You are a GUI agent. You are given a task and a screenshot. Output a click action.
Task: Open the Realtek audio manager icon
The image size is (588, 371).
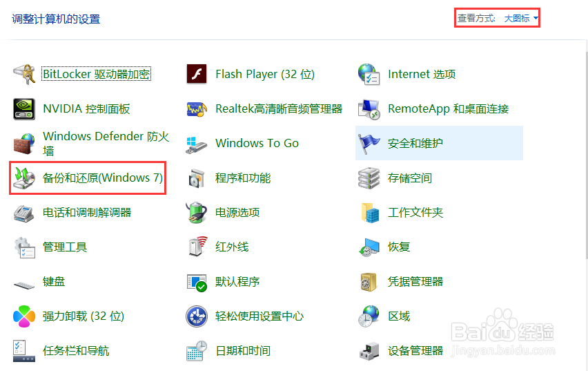pos(197,109)
